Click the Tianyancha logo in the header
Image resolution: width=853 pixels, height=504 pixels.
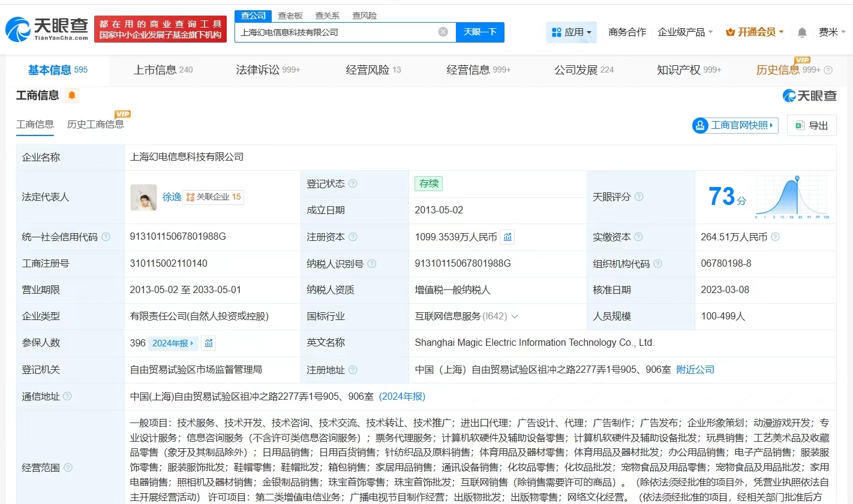[47, 29]
